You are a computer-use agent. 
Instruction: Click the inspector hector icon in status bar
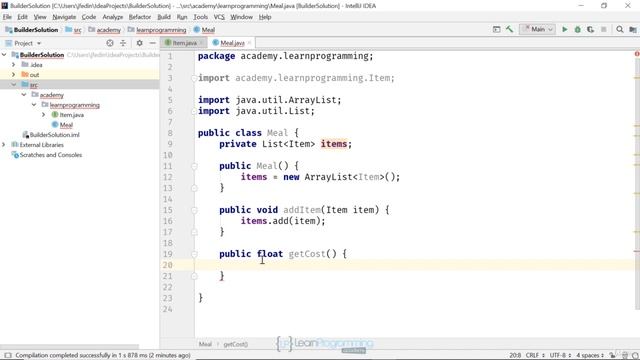pyautogui.click(x=624, y=355)
